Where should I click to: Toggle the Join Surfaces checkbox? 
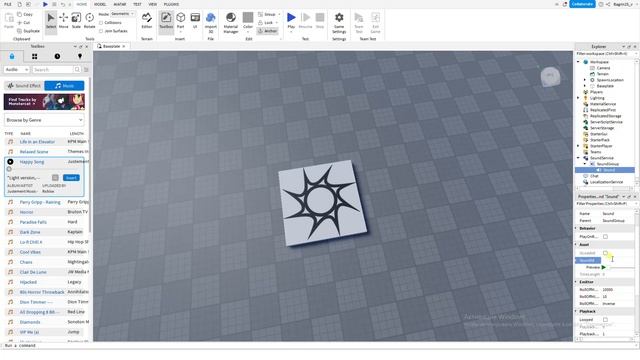pyautogui.click(x=101, y=31)
